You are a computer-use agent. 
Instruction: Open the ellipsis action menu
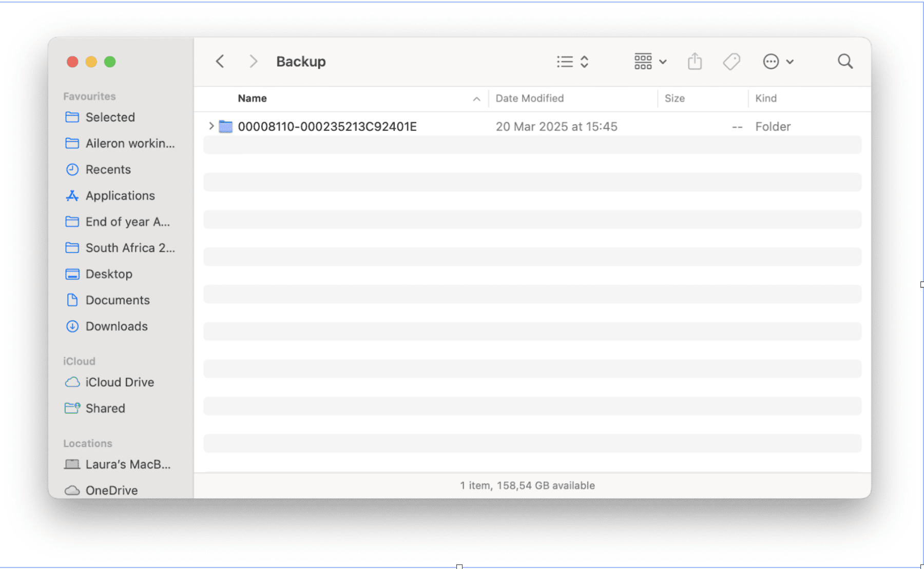(x=778, y=62)
